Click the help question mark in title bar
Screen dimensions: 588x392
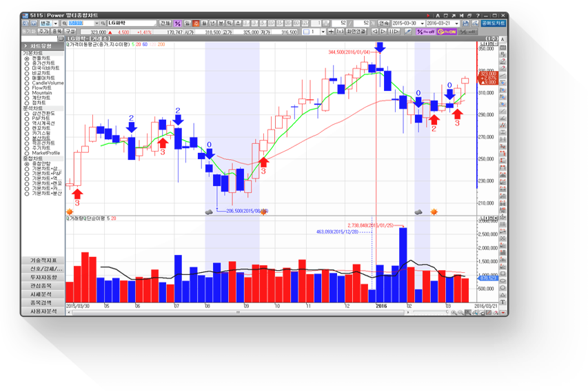point(478,15)
